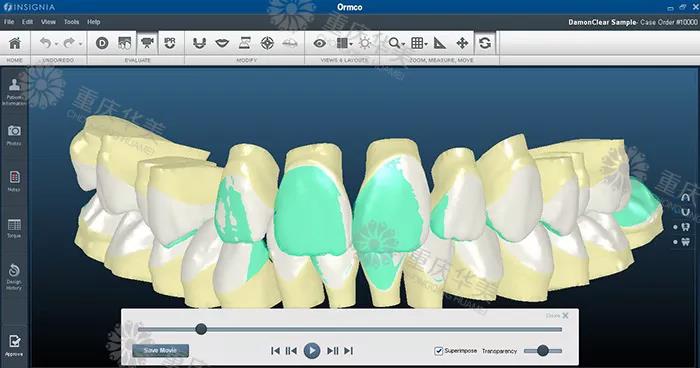700x368 pixels.
Task: Open Design History in sidebar
Action: tap(14, 277)
